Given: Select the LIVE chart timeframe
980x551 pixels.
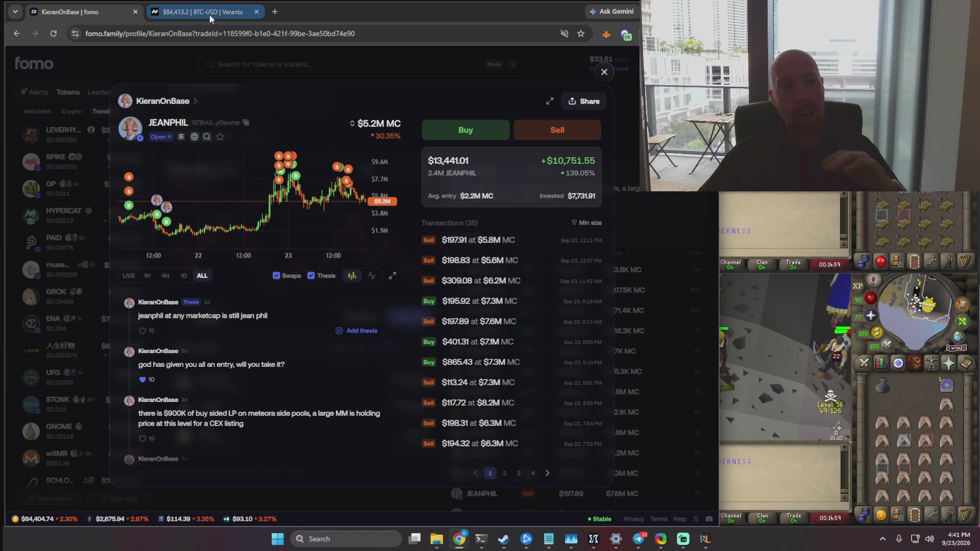Looking at the screenshot, I should click(x=129, y=275).
